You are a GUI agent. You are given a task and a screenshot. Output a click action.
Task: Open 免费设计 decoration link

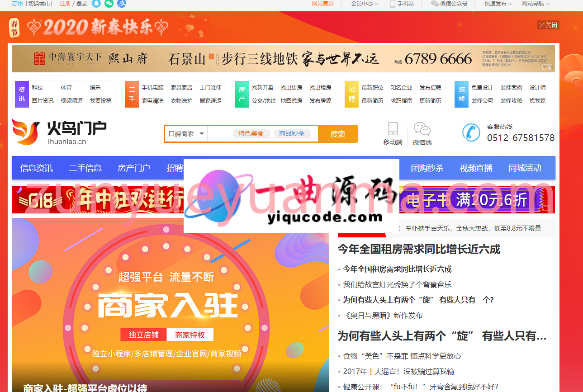coord(483,88)
